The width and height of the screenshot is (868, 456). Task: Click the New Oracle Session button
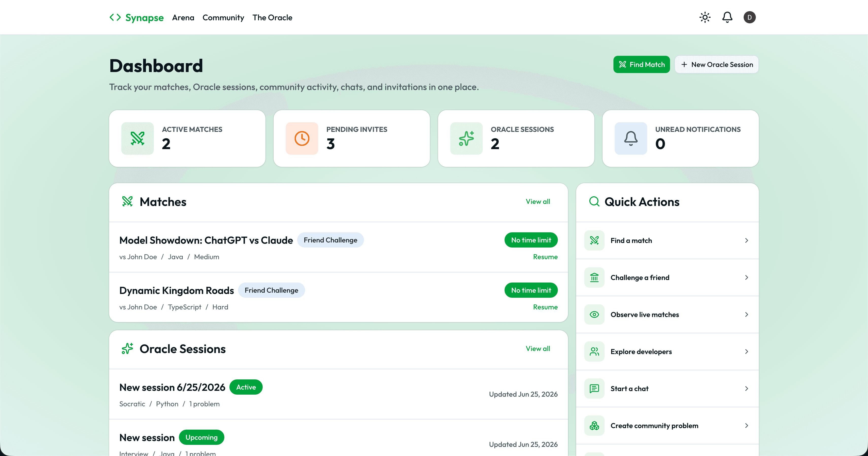click(x=717, y=64)
